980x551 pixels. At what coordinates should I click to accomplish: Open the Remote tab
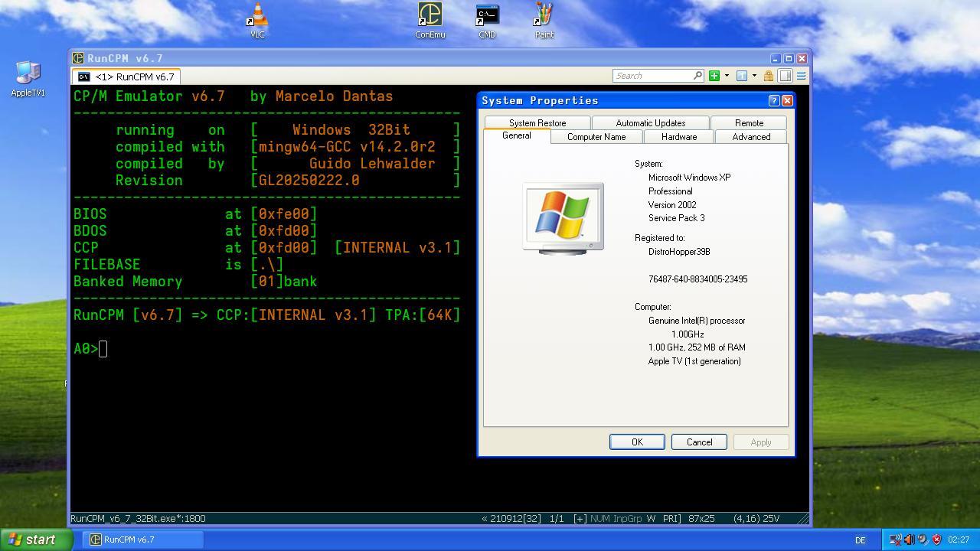[749, 122]
